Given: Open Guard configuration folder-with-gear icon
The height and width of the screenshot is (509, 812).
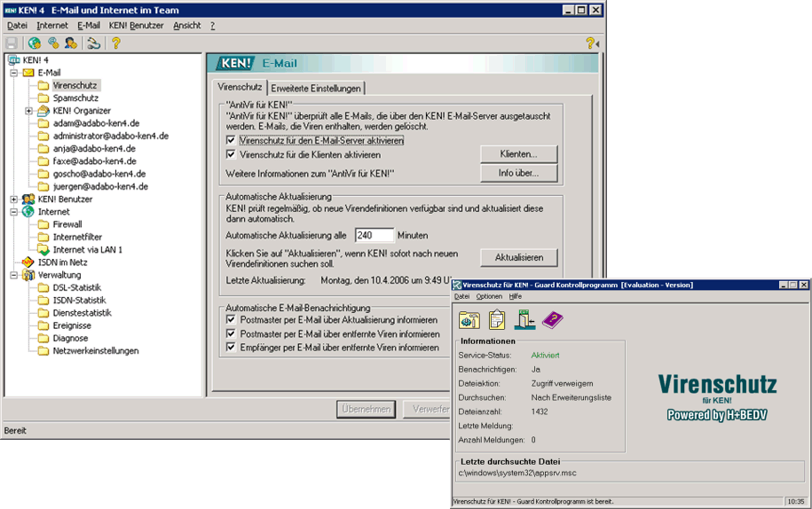Looking at the screenshot, I should [x=469, y=320].
